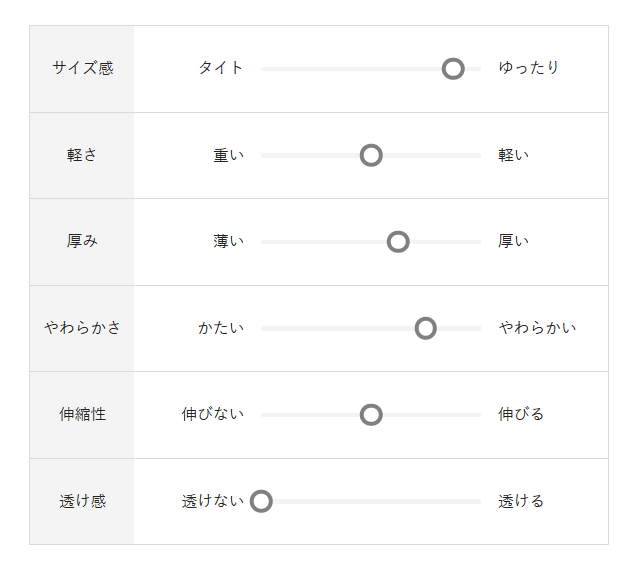Click the 薄い label

(x=228, y=241)
